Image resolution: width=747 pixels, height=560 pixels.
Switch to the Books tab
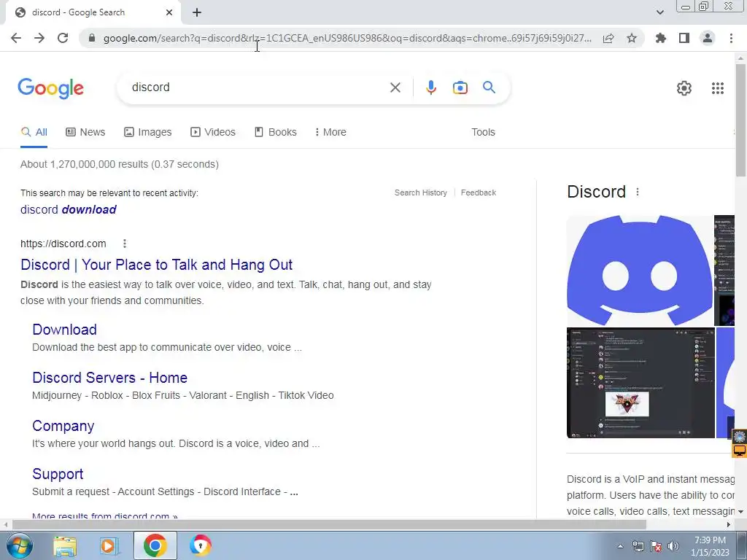[x=275, y=133]
